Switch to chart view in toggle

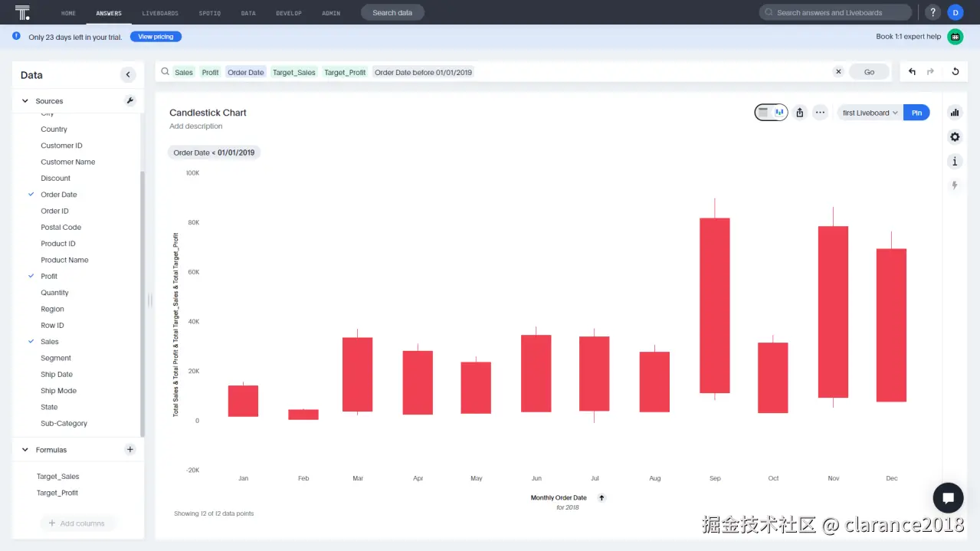pyautogui.click(x=779, y=113)
